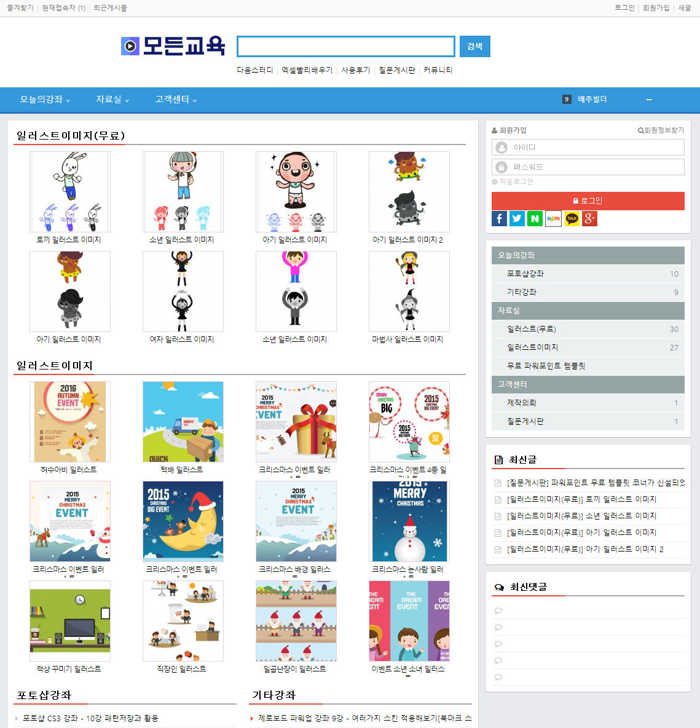Screen dimensions: 700x728
Task: Click the 모든교육 site logo
Action: click(x=173, y=46)
